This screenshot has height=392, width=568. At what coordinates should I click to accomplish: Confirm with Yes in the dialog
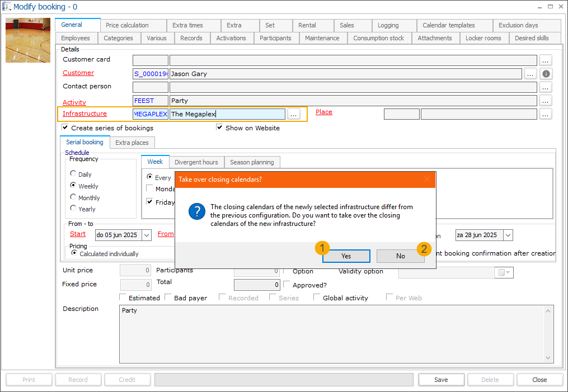click(346, 256)
